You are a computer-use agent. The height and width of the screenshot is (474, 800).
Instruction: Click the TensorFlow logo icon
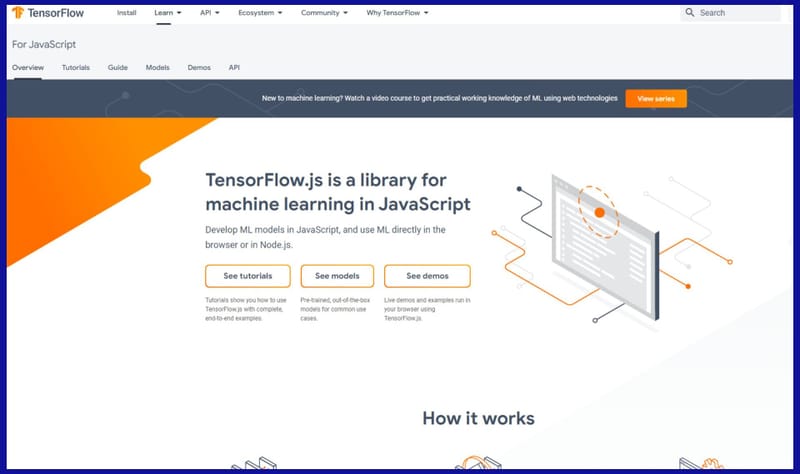[x=19, y=14]
